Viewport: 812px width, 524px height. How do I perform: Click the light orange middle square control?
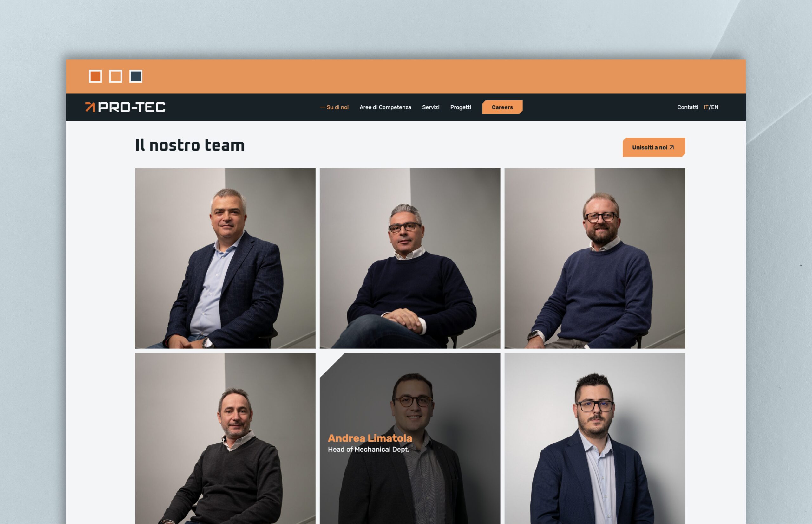pyautogui.click(x=115, y=77)
